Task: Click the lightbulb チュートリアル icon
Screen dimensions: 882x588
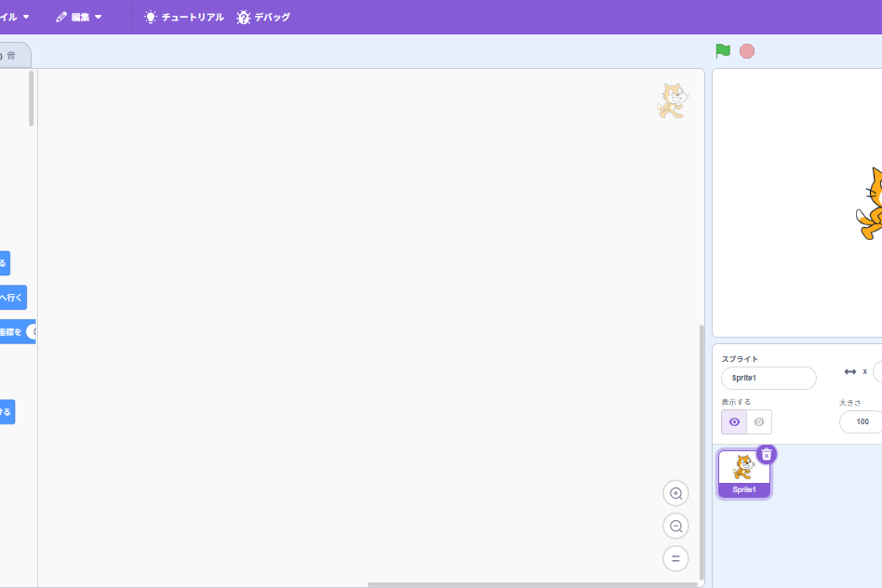Action: pos(150,17)
